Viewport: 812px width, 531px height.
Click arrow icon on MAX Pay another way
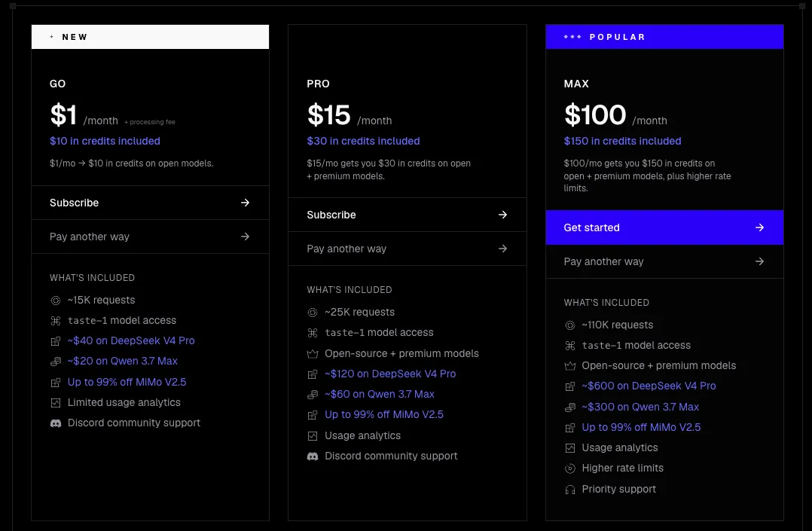click(759, 261)
